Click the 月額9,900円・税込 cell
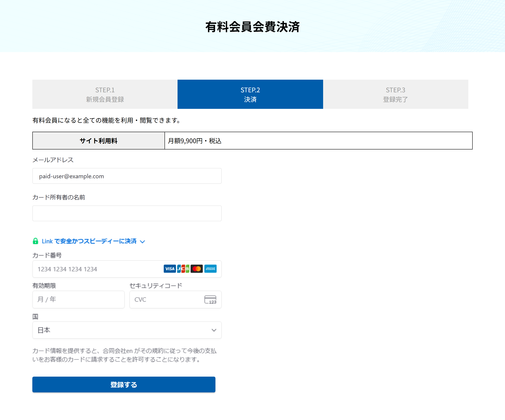The image size is (505, 420). tap(318, 141)
